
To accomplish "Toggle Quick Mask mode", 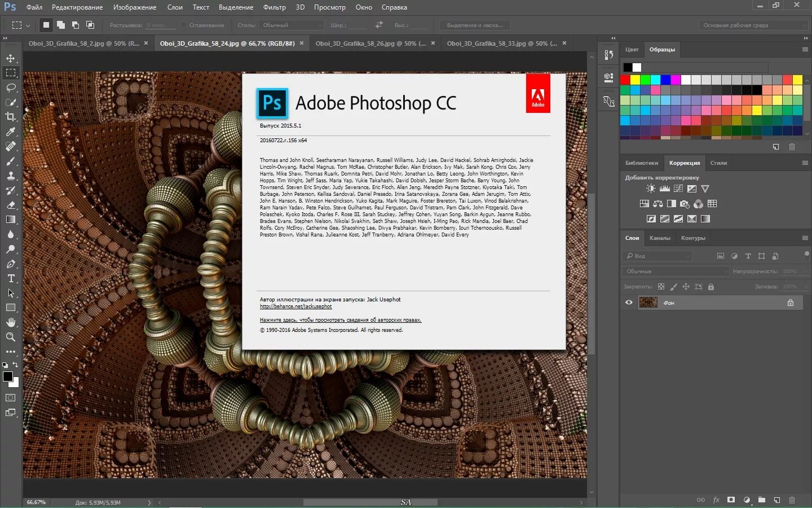I will (x=11, y=397).
